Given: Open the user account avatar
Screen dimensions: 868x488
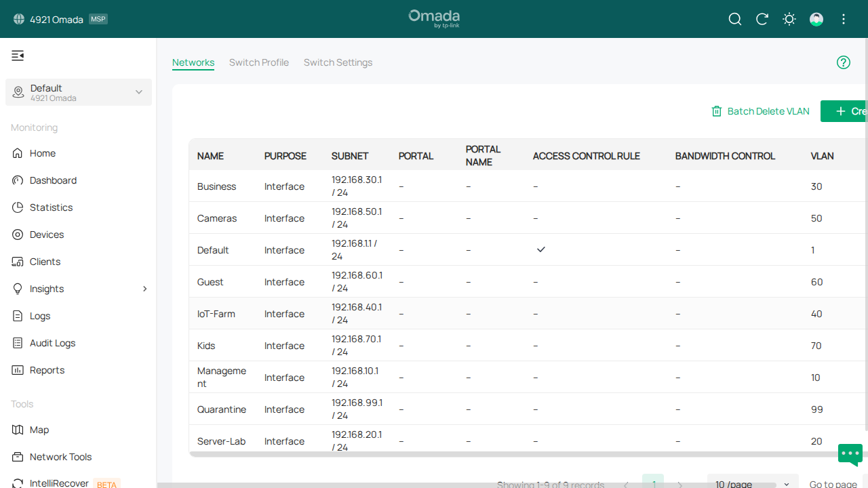Looking at the screenshot, I should 816,19.
